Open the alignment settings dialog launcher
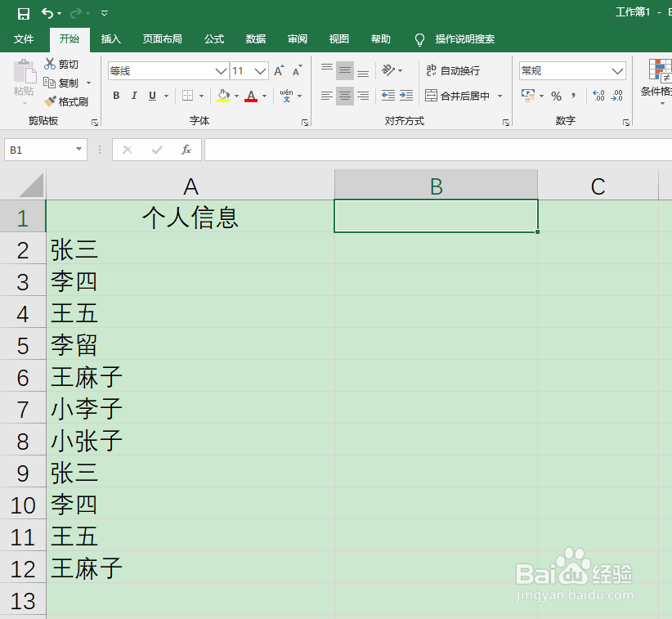Image resolution: width=672 pixels, height=619 pixels. tap(506, 123)
